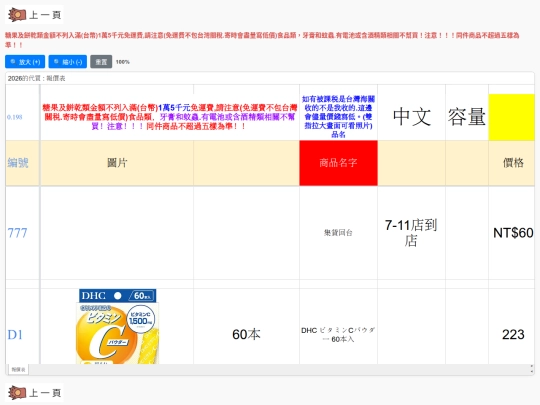Click the 集貨回台 product name cell
The height and width of the screenshot is (405, 540).
pos(338,233)
